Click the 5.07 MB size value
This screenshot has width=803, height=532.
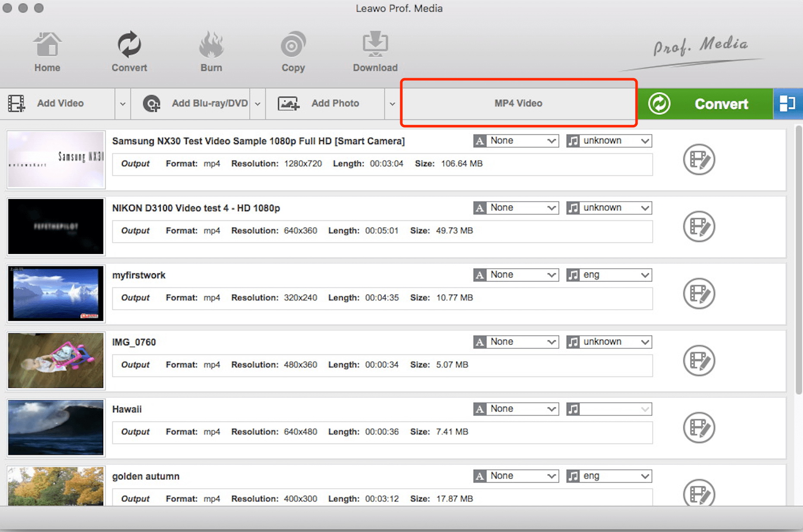[x=452, y=364]
